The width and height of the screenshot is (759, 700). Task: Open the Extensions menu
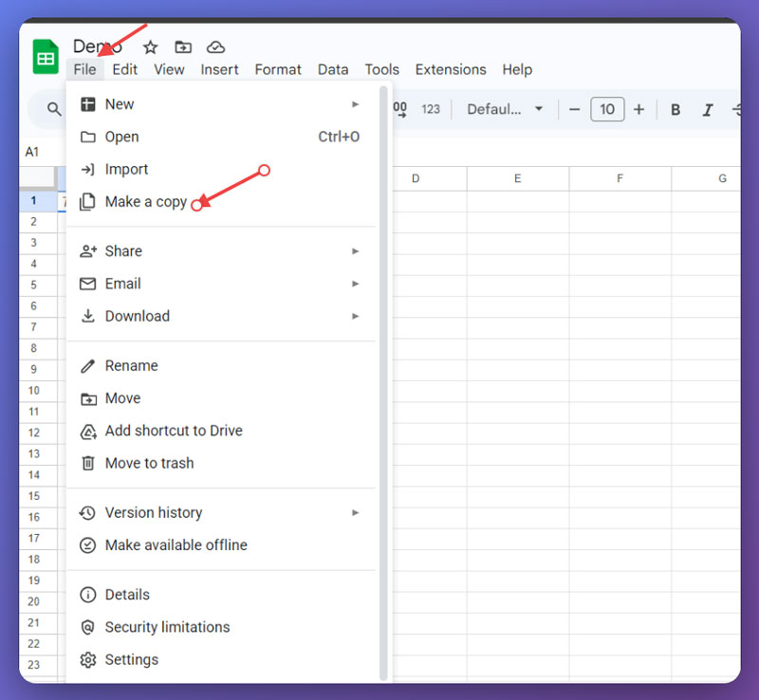(x=450, y=69)
